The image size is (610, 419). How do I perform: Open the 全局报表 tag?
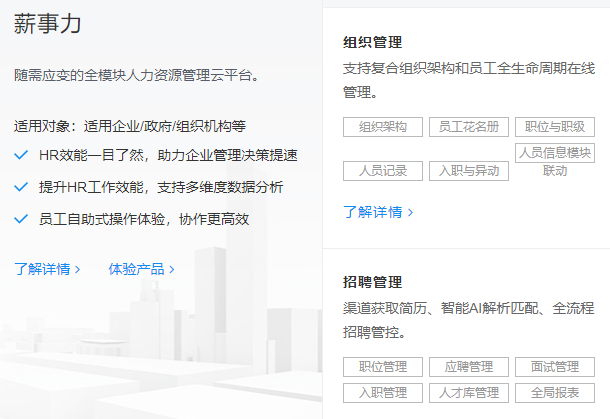[x=555, y=392]
